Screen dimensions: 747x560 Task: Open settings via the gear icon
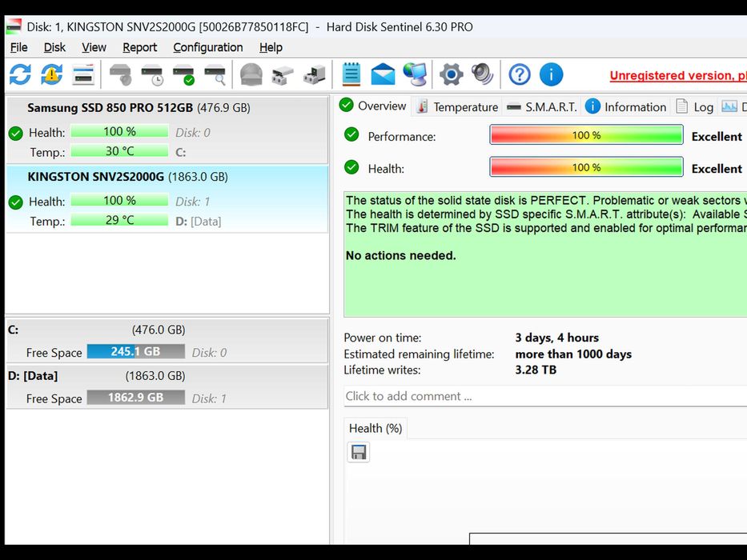click(x=451, y=74)
